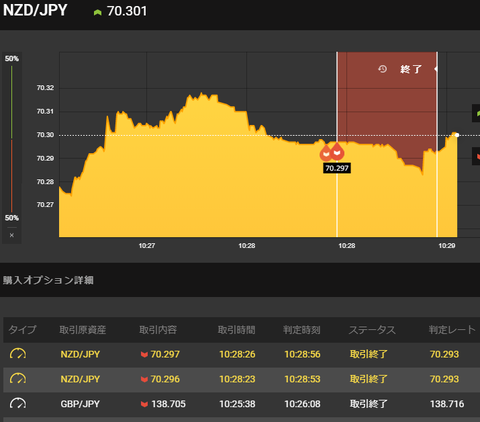480x422 pixels.
Task: Click NZD/JPY asset in 10:28:26 row
Action: 80,354
